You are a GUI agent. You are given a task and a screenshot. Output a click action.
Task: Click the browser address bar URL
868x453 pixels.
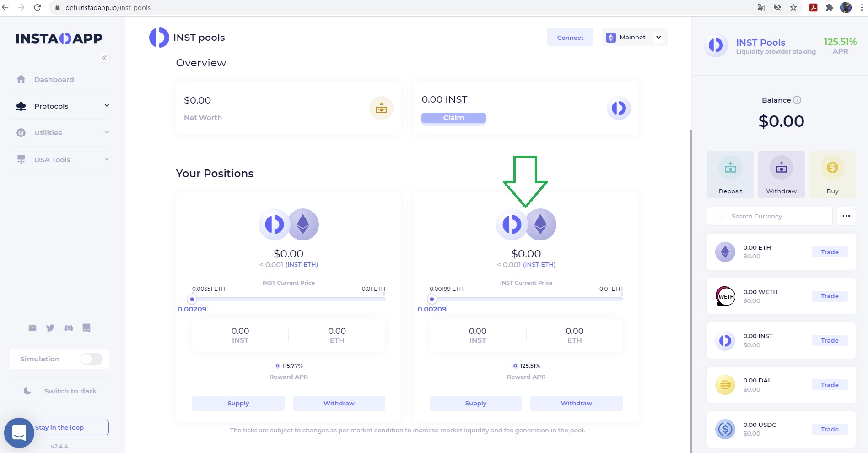pyautogui.click(x=108, y=7)
